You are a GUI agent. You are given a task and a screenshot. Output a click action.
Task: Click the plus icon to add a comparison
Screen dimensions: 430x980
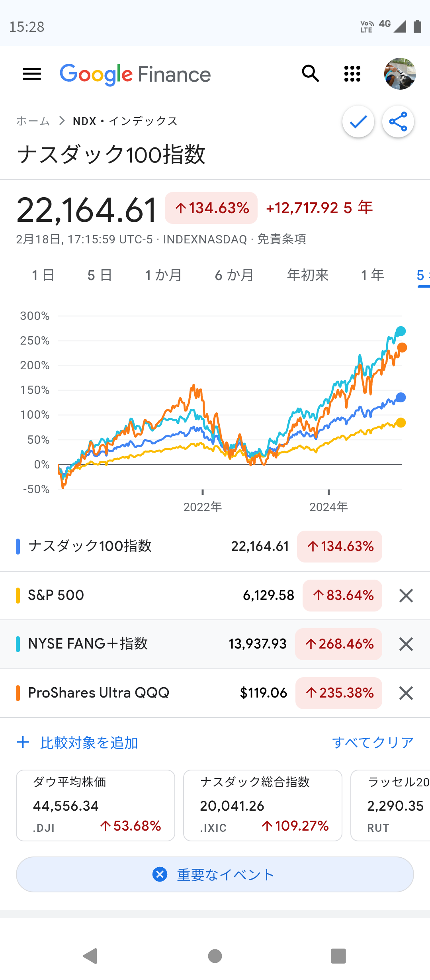(23, 742)
